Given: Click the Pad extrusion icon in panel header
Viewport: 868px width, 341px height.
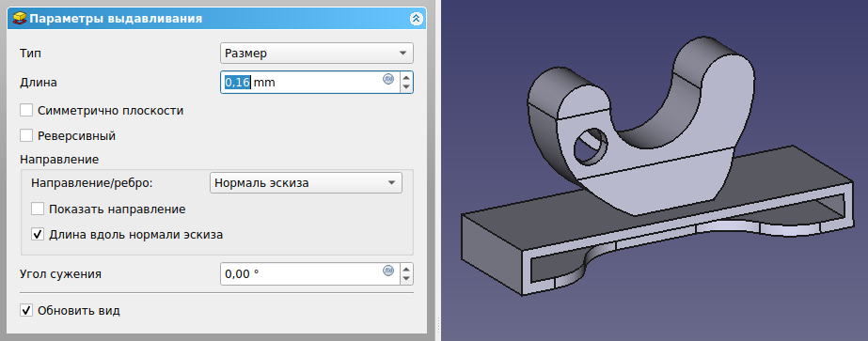Looking at the screenshot, I should pos(20,19).
